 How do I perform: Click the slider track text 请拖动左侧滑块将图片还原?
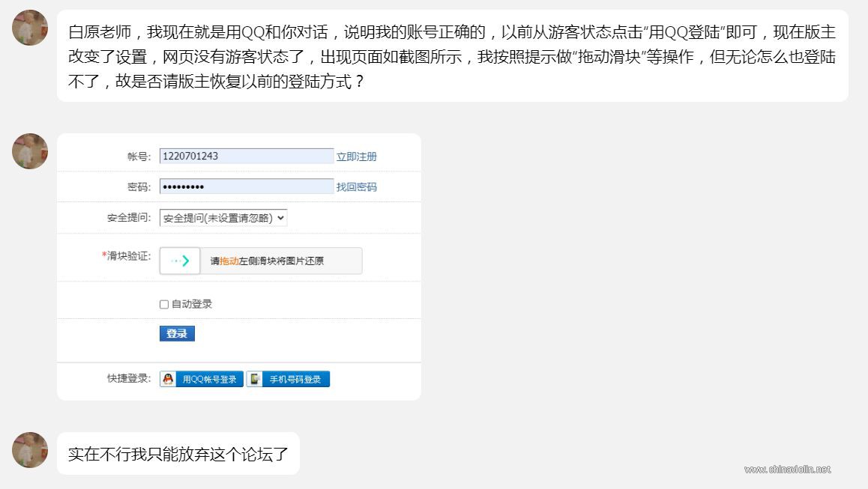click(267, 261)
